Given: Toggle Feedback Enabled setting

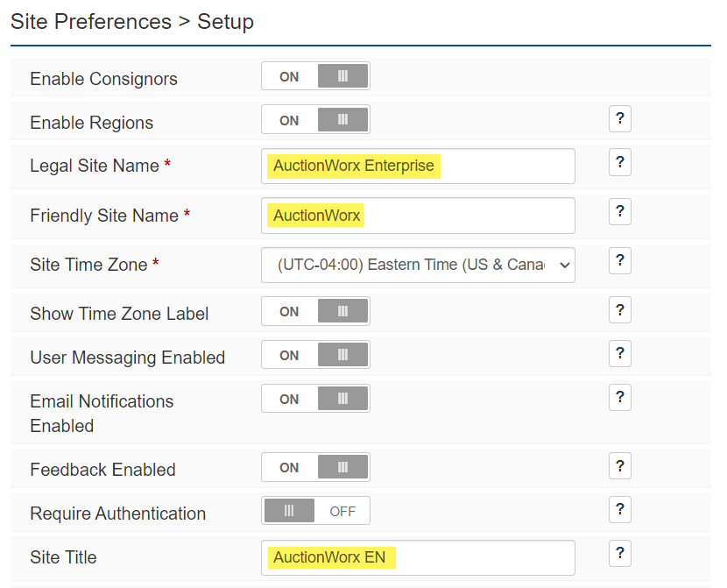Looking at the screenshot, I should point(315,467).
